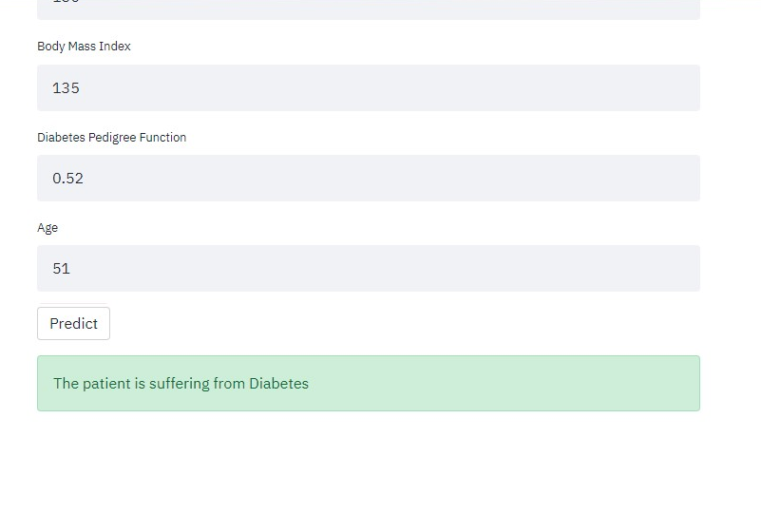The height and width of the screenshot is (532, 761).
Task: Click the word Mass in the label
Action: 82,47
